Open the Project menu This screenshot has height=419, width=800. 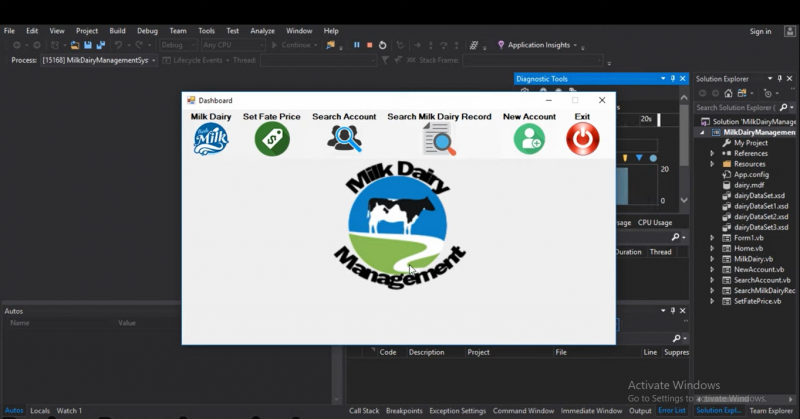coord(87,31)
